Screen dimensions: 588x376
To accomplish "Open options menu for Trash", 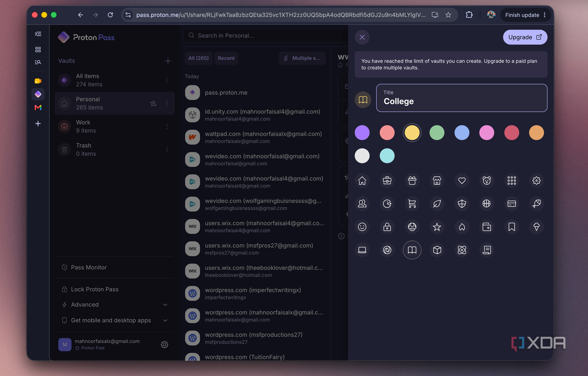I will point(167,150).
